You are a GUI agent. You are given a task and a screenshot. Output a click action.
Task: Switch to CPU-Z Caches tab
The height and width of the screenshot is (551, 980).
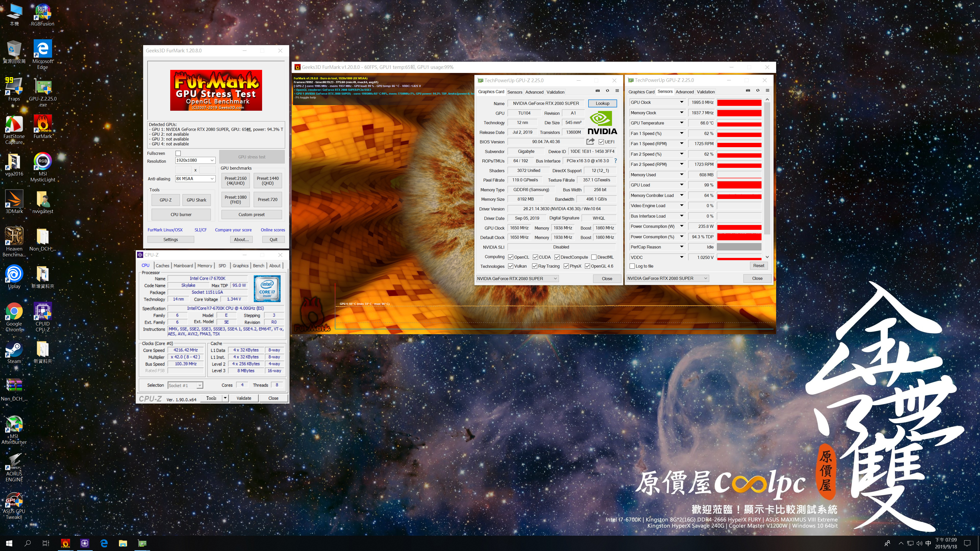[x=163, y=266]
